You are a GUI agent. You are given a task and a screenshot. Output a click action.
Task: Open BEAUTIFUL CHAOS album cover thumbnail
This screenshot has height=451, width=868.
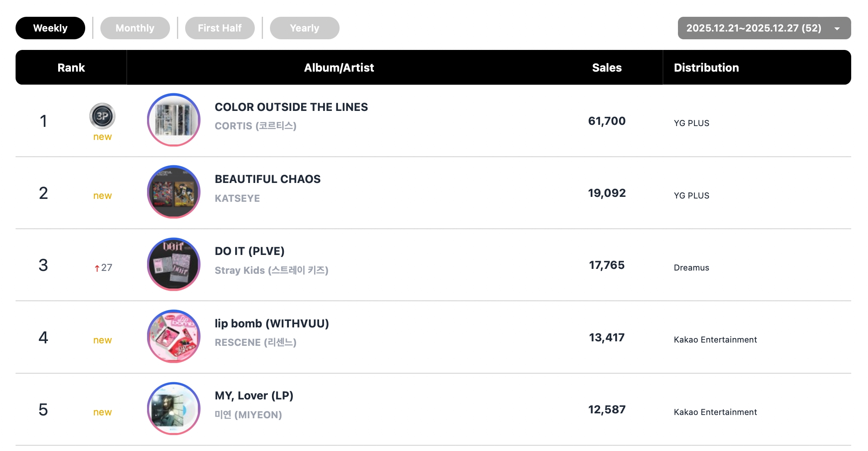tap(174, 192)
